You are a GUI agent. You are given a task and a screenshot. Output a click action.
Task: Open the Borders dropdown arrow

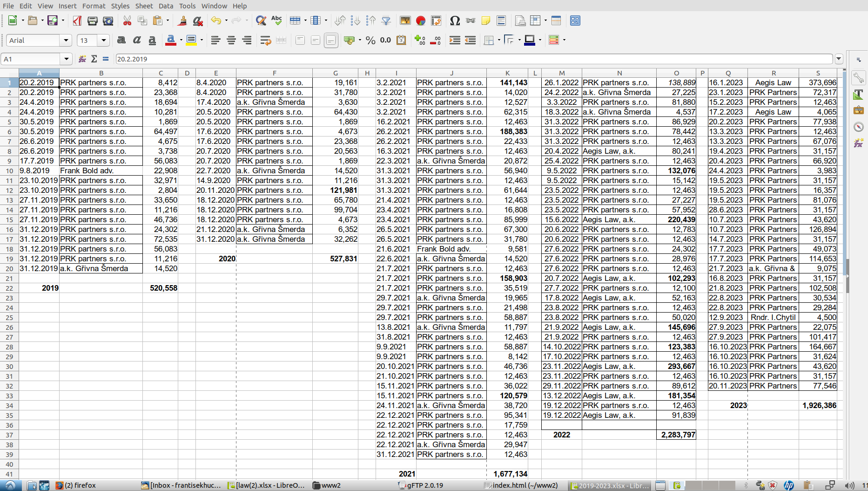coord(499,40)
